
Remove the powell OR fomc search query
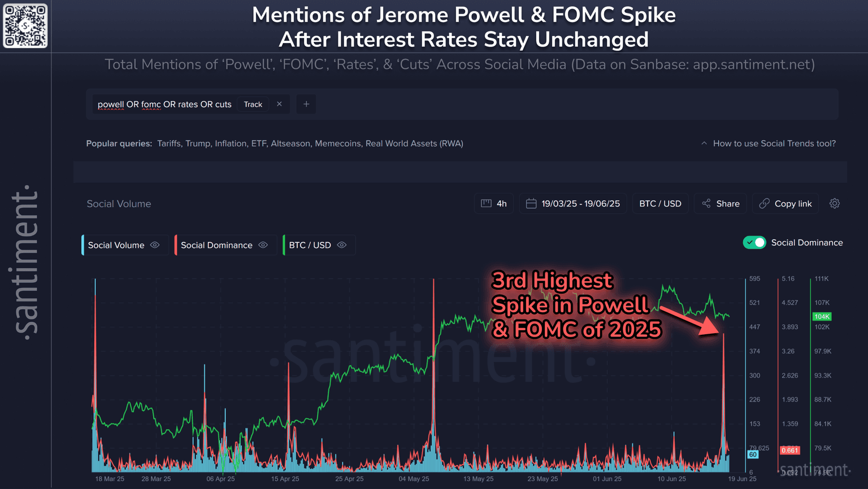pos(279,104)
